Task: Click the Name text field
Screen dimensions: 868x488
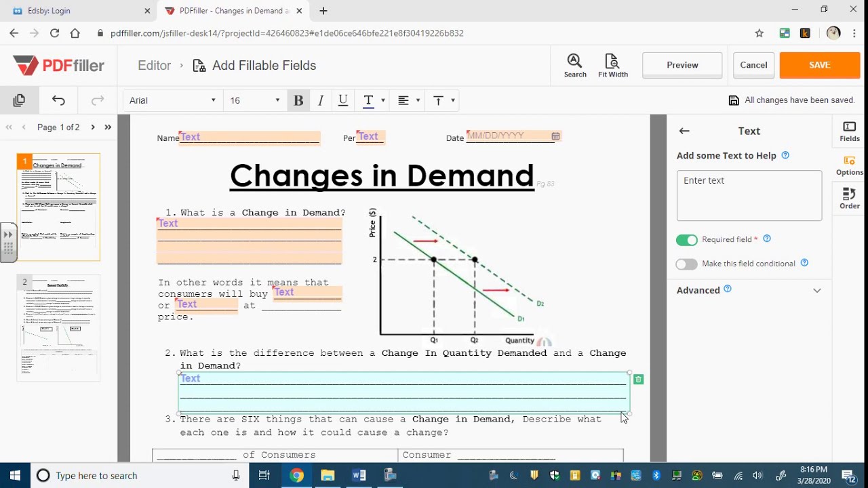Action: [250, 138]
